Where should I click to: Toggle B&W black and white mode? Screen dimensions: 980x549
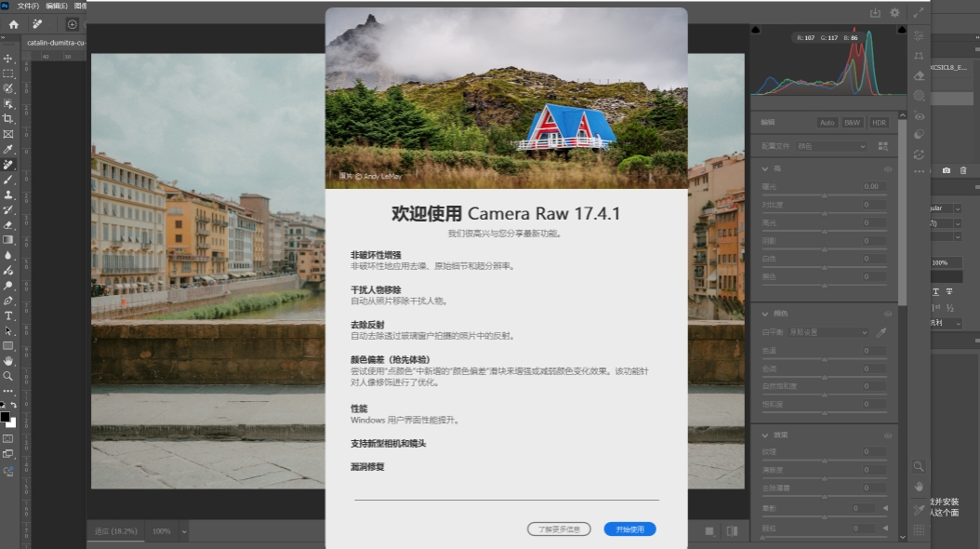852,123
